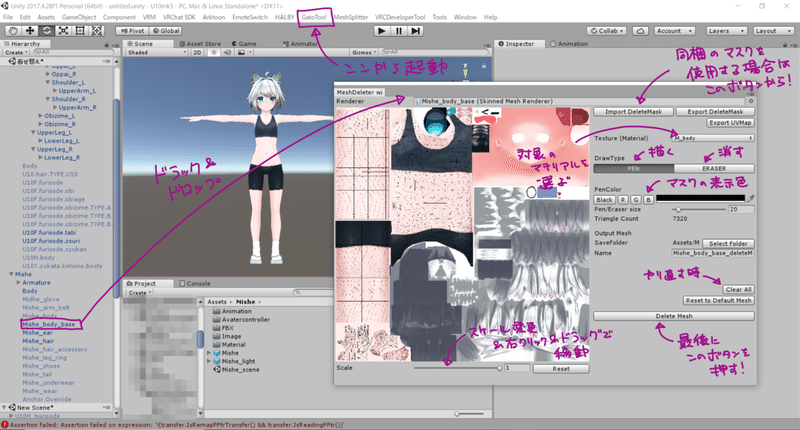The width and height of the screenshot is (800, 430).
Task: Switch to the Asset Store tab
Action: pos(199,44)
